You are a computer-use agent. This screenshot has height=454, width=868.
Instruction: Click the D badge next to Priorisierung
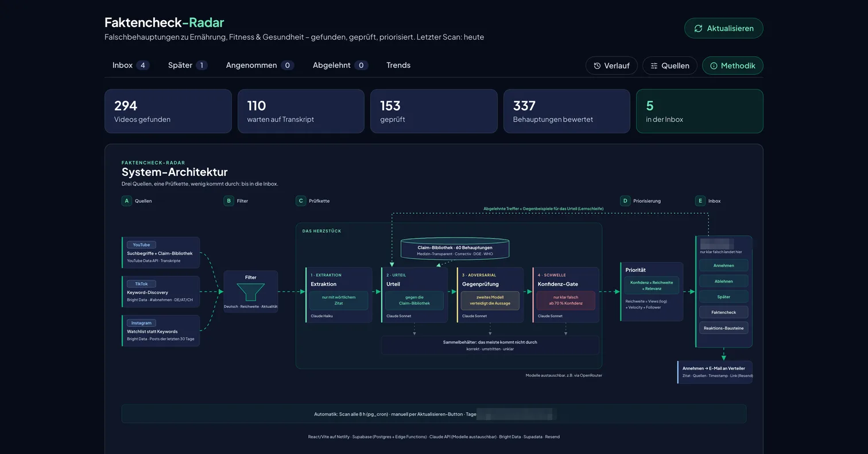625,201
